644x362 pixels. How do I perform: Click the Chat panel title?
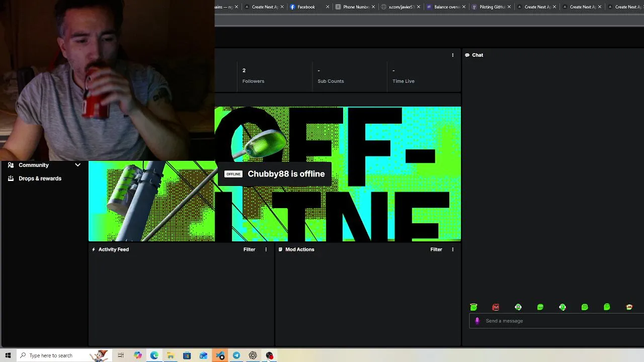pos(477,55)
